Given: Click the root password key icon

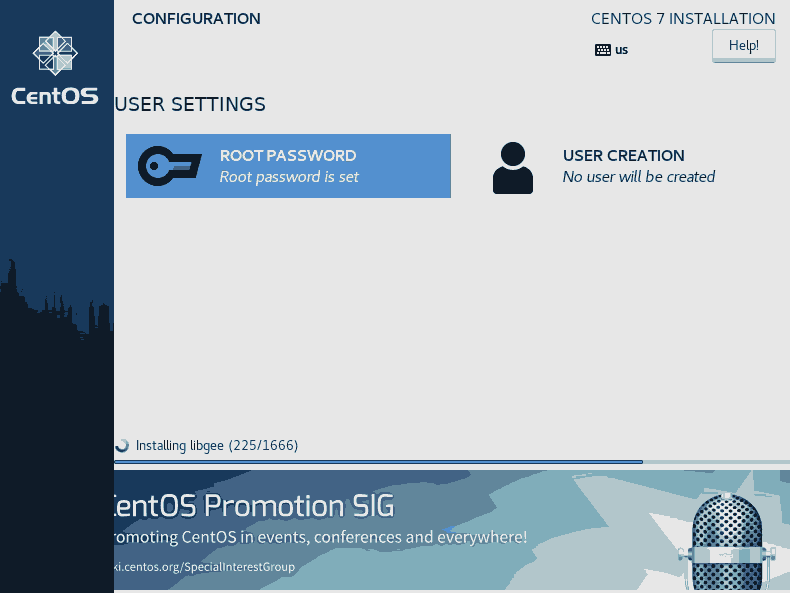Looking at the screenshot, I should (169, 166).
